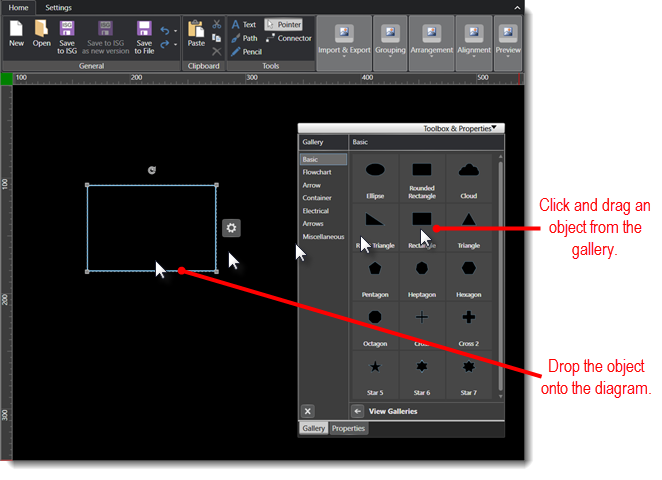Collapse the Toolbox & Properties panel arrow
Screen dimensions: 662x480
pos(494,128)
